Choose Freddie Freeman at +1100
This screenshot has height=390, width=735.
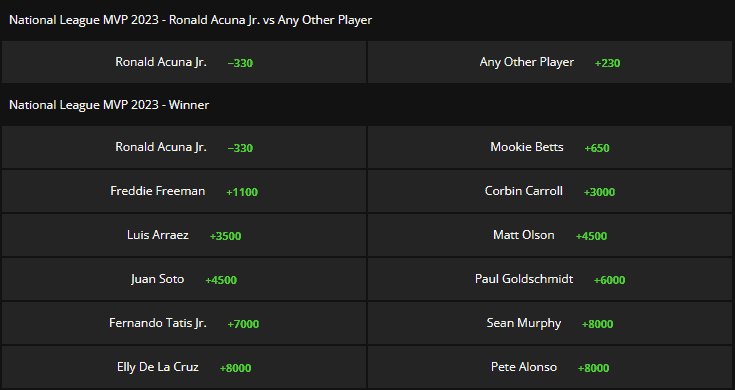(184, 191)
